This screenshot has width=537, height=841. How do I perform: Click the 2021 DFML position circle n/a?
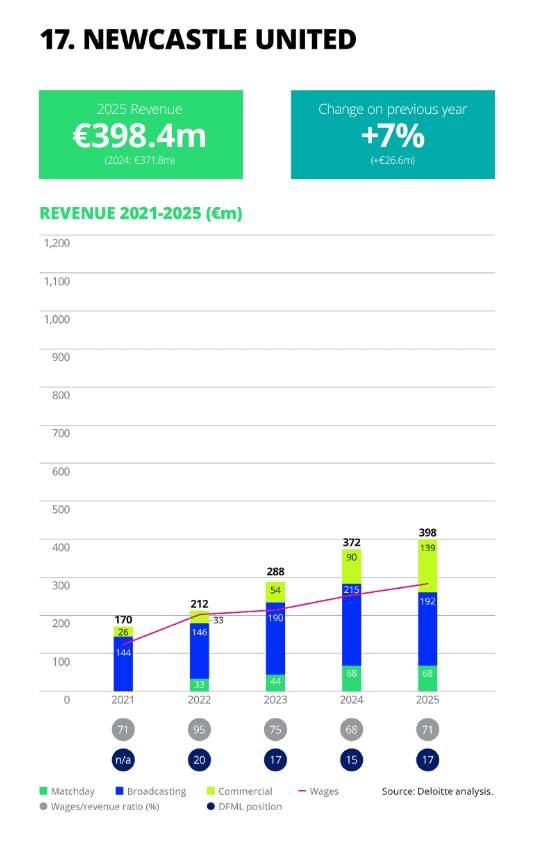tap(123, 759)
